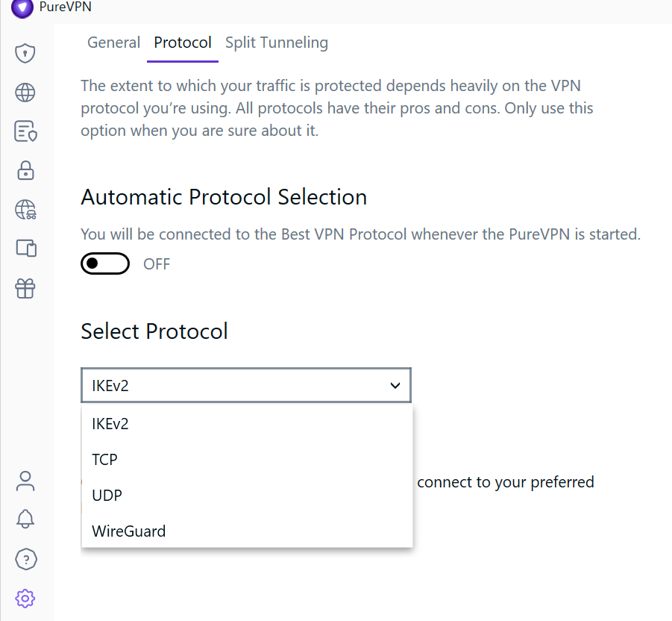
Task: Open the gift box sidebar icon
Action: point(26,287)
